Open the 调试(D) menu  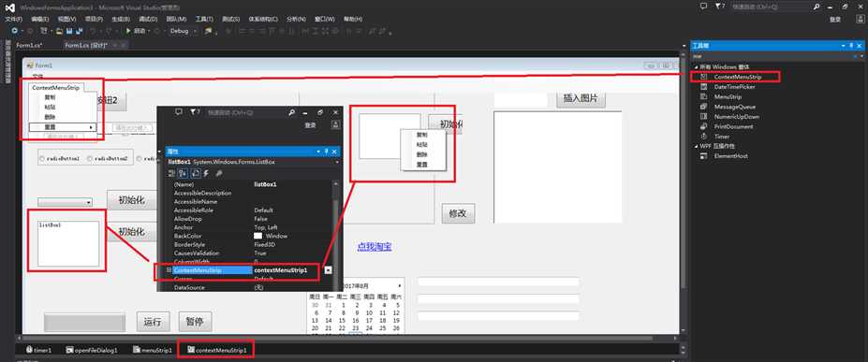(148, 19)
